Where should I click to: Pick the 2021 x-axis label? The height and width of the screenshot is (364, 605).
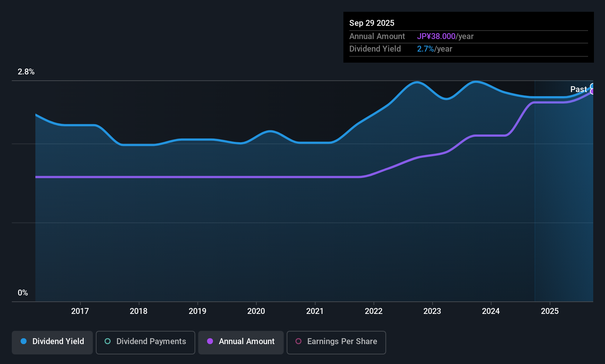tap(315, 311)
